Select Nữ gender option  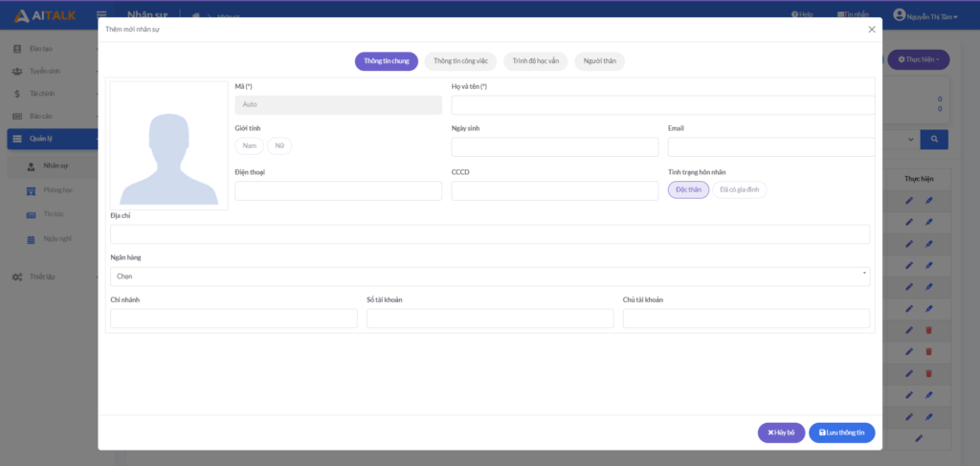point(279,146)
